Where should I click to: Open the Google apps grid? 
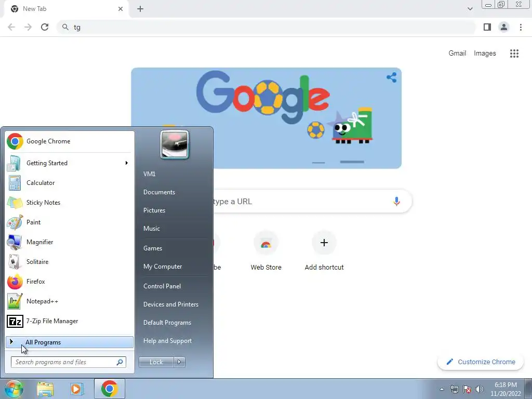tap(514, 54)
